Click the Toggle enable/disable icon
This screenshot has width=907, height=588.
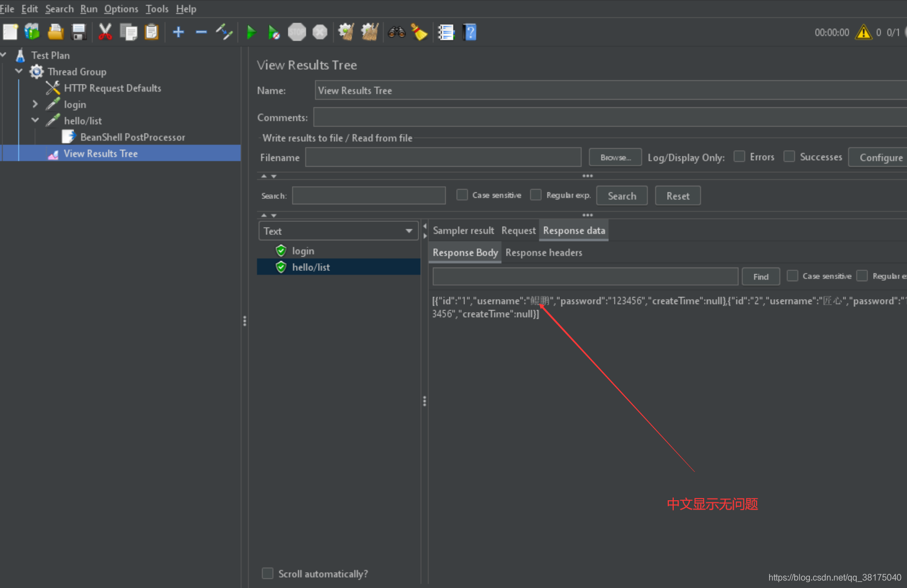pyautogui.click(x=224, y=32)
